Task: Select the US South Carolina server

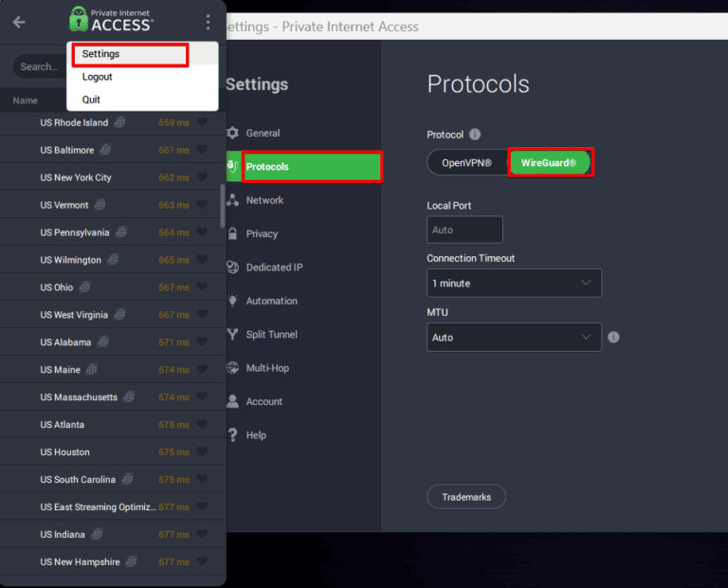Action: click(113, 479)
